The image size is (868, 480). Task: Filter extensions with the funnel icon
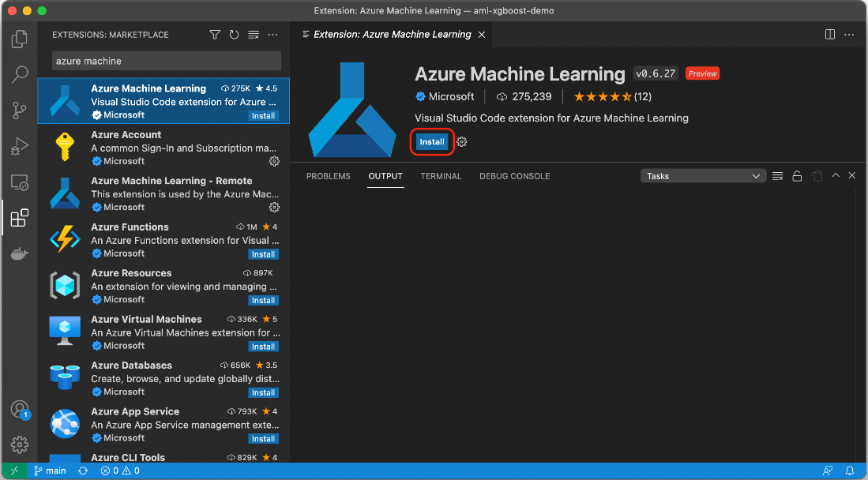215,35
